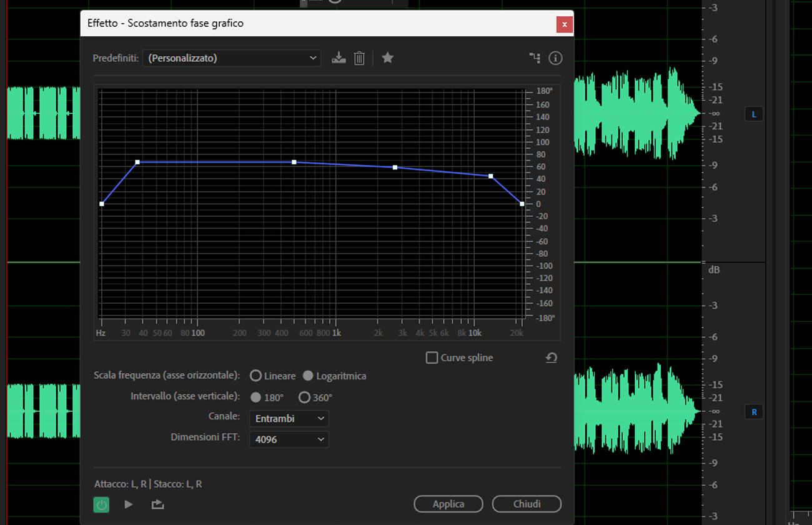Open the channel map editor icon
The height and width of the screenshot is (525, 812).
pyautogui.click(x=534, y=57)
